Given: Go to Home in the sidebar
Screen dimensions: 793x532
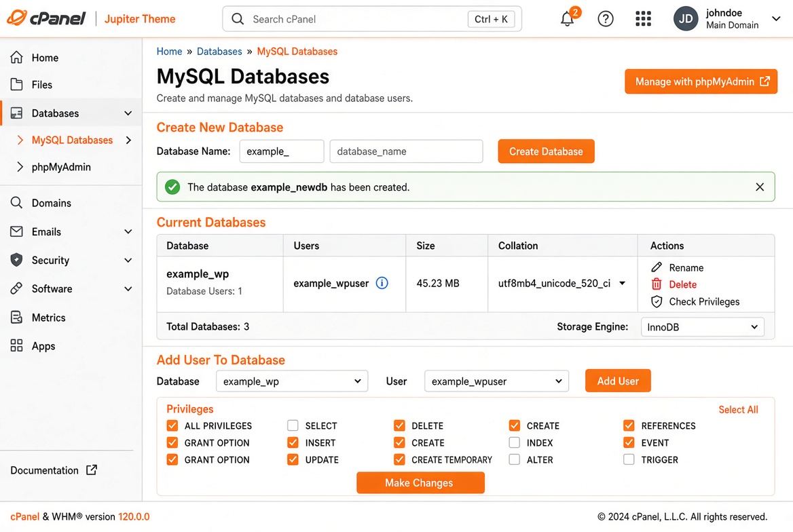Looking at the screenshot, I should pos(45,58).
